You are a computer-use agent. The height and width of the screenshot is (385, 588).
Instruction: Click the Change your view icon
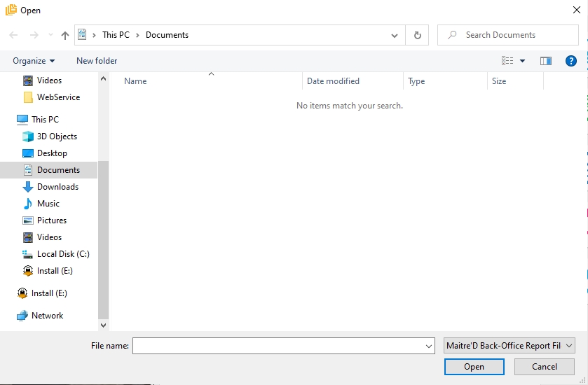(507, 61)
